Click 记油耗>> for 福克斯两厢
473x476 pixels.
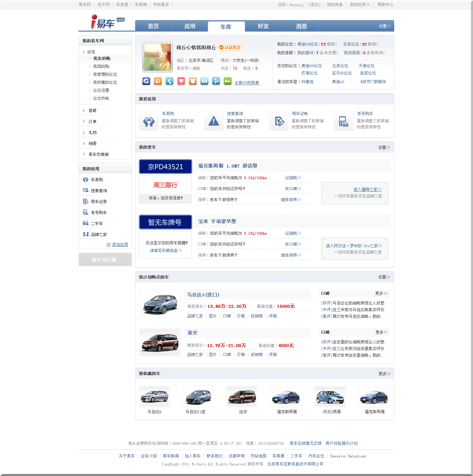click(293, 178)
